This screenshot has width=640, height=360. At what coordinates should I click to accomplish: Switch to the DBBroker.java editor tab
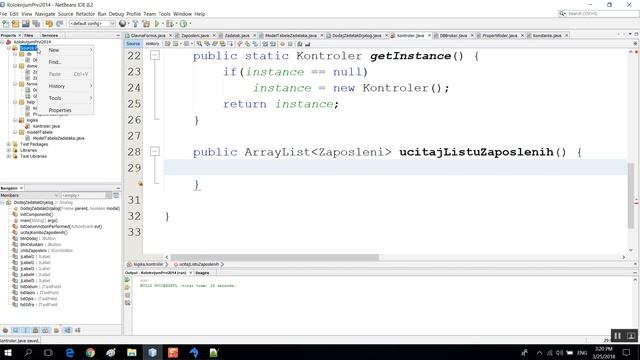(453, 36)
